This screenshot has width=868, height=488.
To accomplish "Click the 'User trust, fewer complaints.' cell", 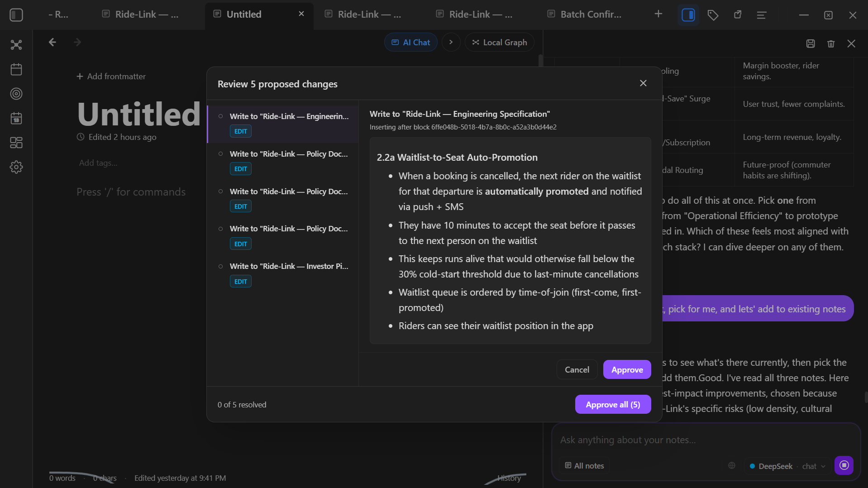I will click(794, 104).
